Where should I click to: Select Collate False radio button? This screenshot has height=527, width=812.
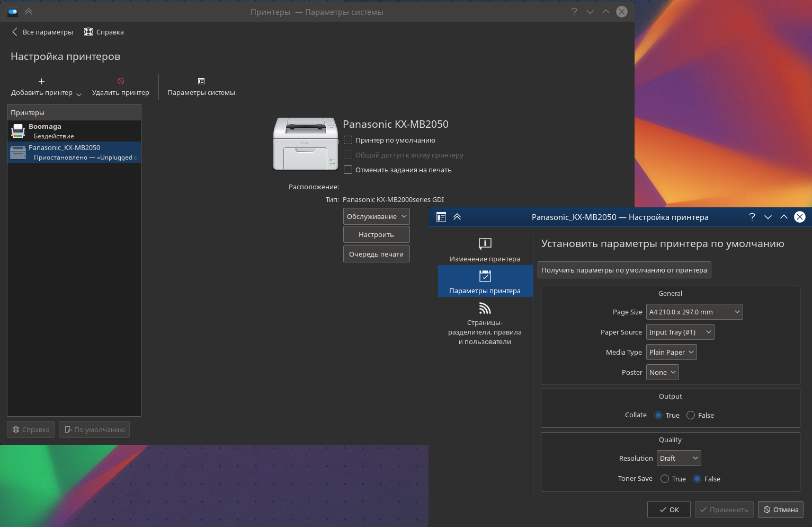point(691,416)
